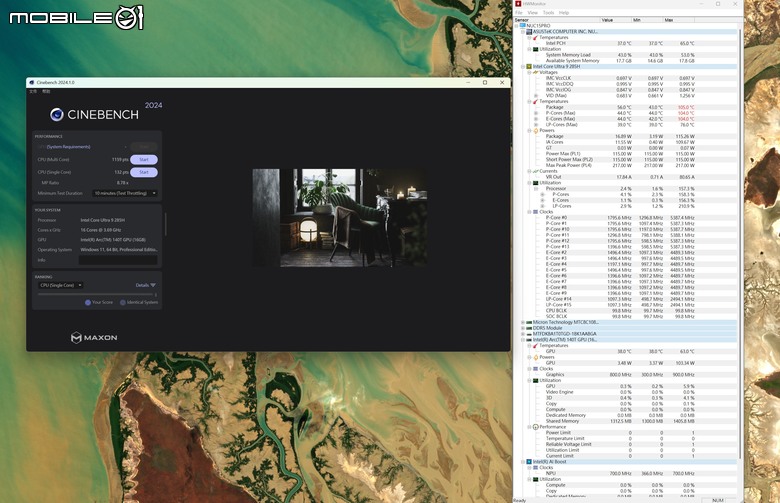
Task: Click the Cinebench left panel scrollbar
Action: [x=165, y=225]
